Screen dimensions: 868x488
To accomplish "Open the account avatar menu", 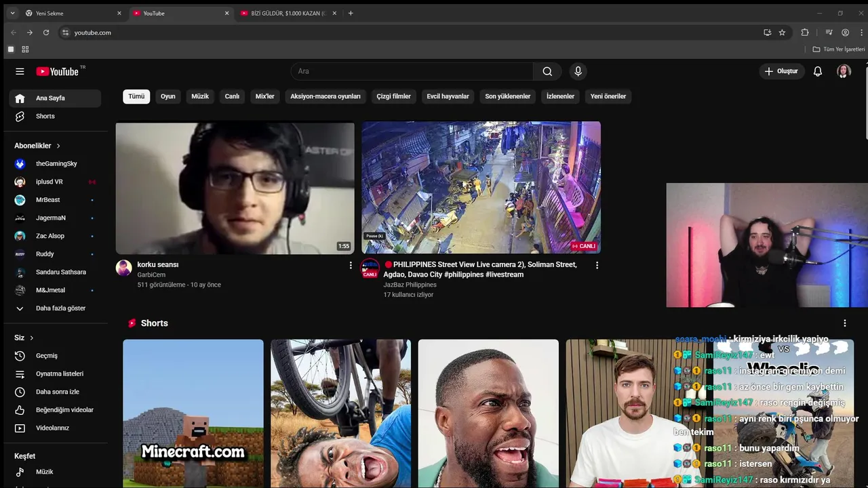I will (x=844, y=71).
